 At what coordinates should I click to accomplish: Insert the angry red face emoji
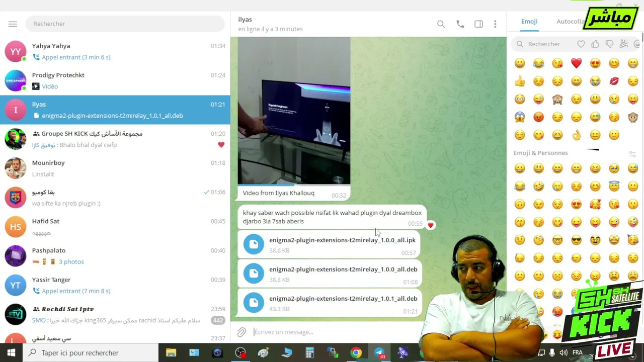click(538, 117)
